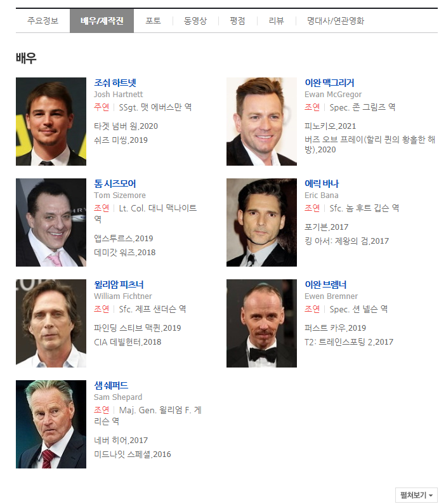Expand the cast list with 펼쳐보기

click(416, 495)
